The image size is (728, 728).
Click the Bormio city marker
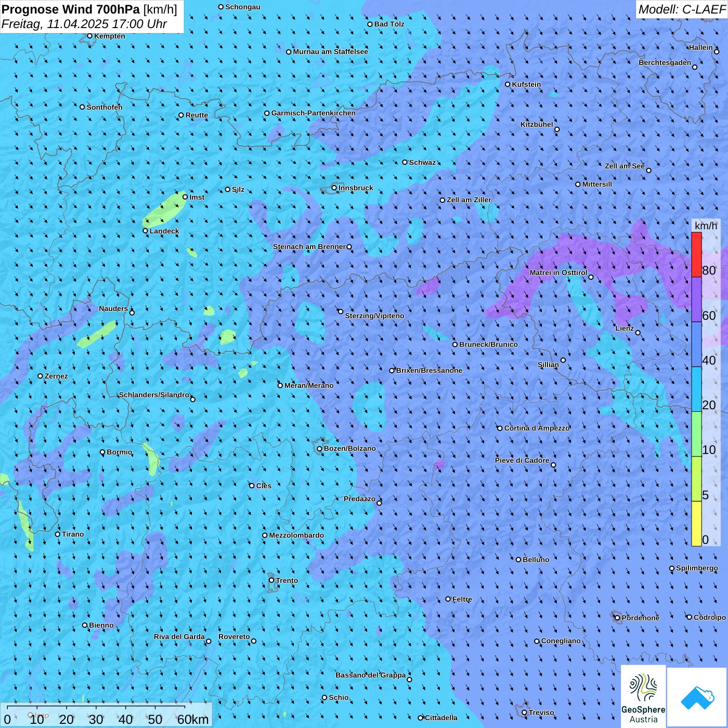pyautogui.click(x=102, y=452)
